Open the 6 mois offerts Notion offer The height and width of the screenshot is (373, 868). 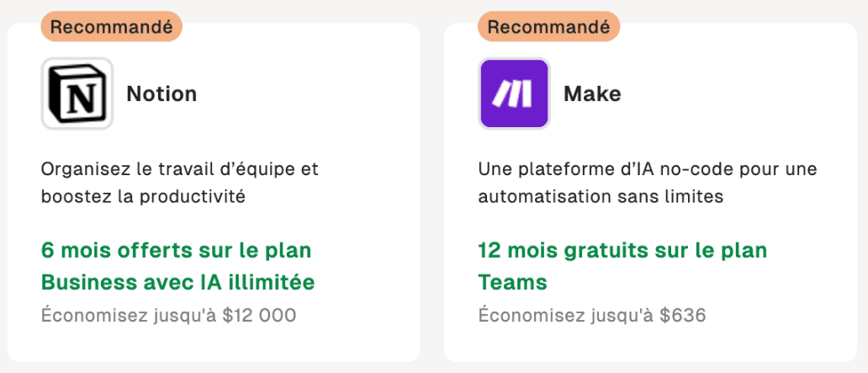177,250
